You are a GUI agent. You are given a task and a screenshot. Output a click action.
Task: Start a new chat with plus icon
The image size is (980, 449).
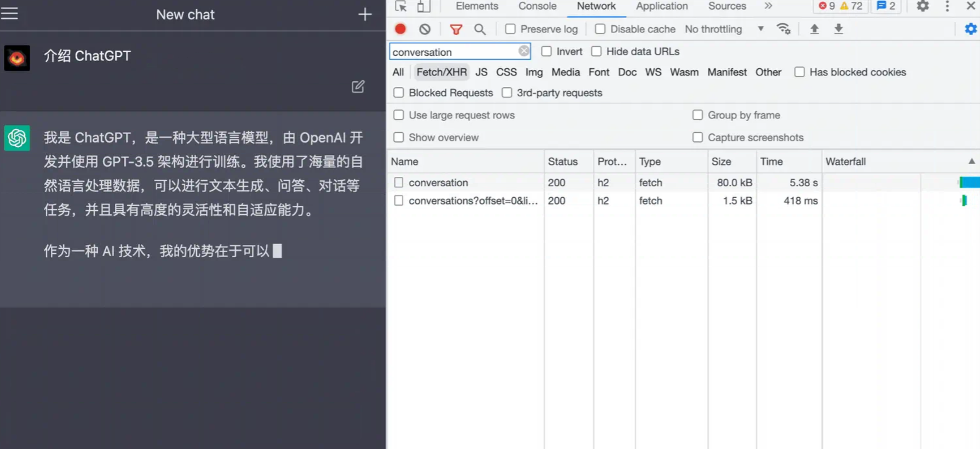pyautogui.click(x=365, y=14)
